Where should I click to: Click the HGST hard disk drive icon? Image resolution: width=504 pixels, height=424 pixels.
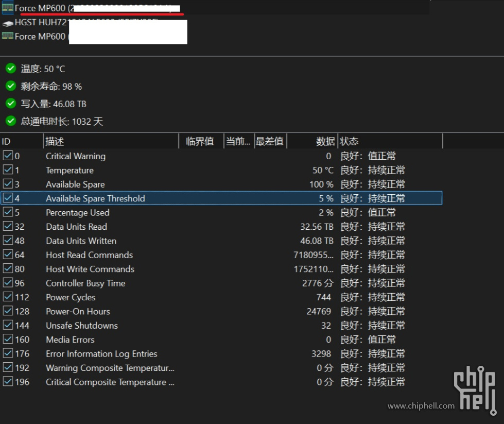7,23
